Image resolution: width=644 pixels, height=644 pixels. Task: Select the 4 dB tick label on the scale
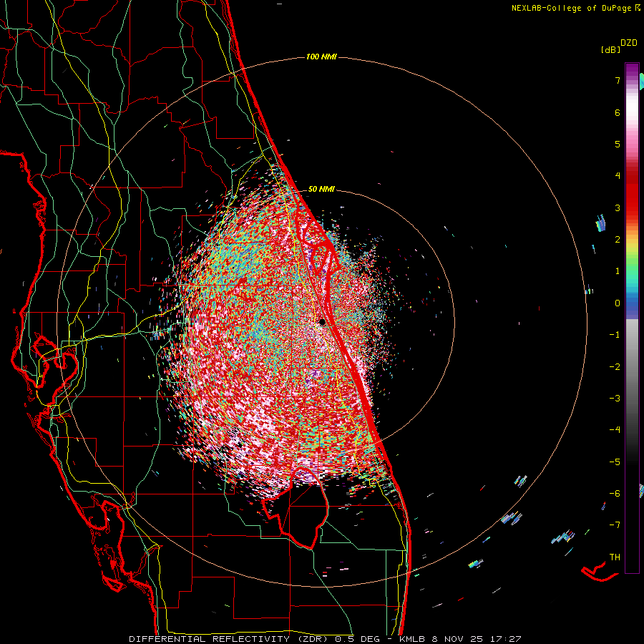[x=618, y=176]
